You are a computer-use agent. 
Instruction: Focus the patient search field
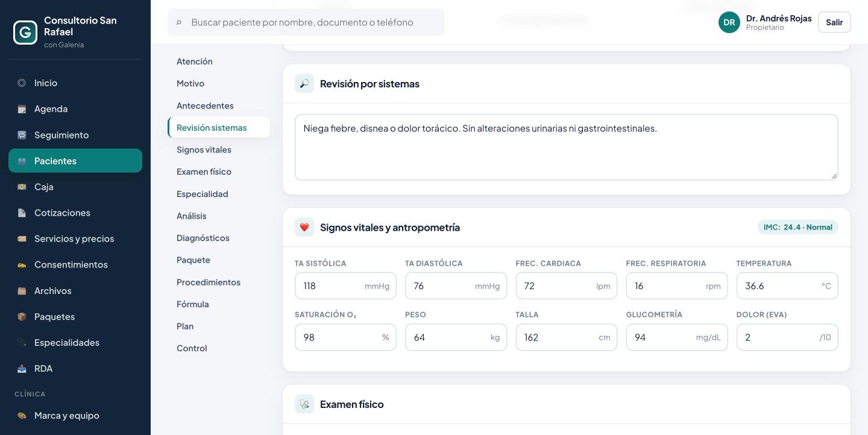click(306, 22)
